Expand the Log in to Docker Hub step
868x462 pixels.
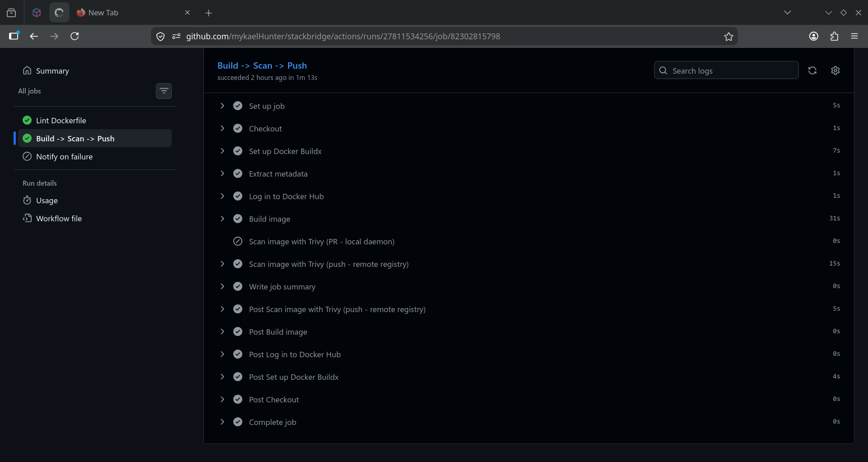click(528, 196)
